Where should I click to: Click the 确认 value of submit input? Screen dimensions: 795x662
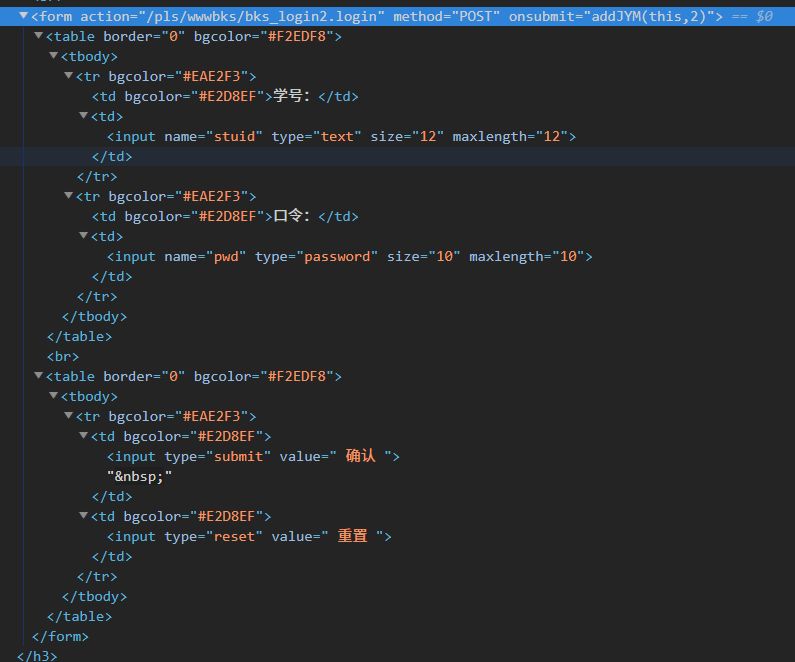(x=360, y=456)
